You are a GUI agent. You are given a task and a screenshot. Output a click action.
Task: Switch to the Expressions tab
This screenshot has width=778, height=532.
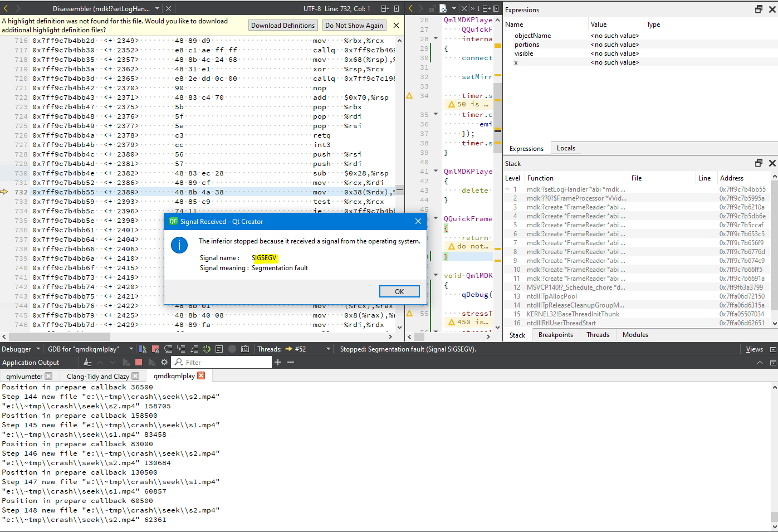[x=526, y=148]
